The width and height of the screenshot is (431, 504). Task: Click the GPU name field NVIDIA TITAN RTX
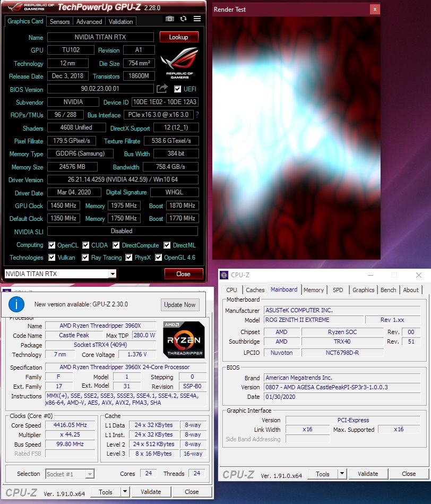pyautogui.click(x=100, y=37)
